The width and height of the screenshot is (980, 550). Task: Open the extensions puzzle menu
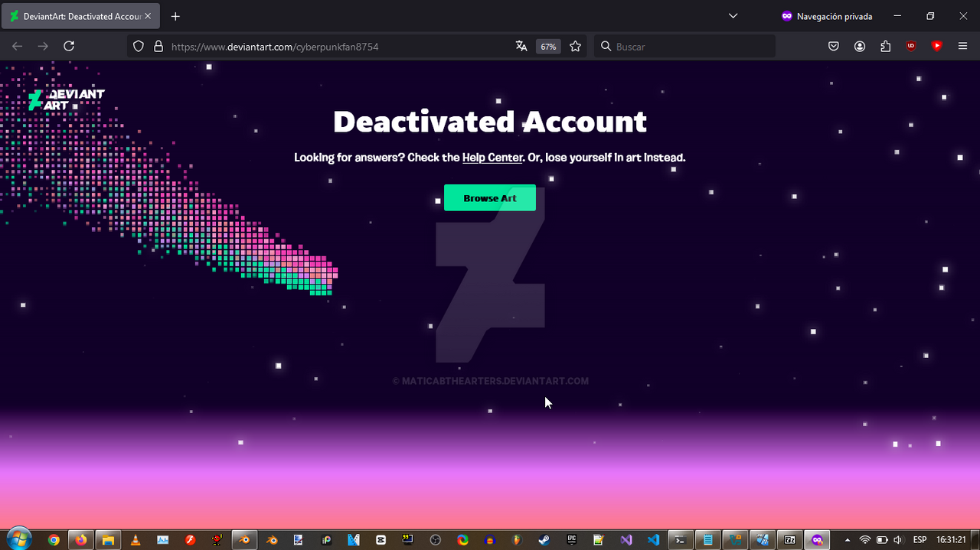(x=886, y=47)
